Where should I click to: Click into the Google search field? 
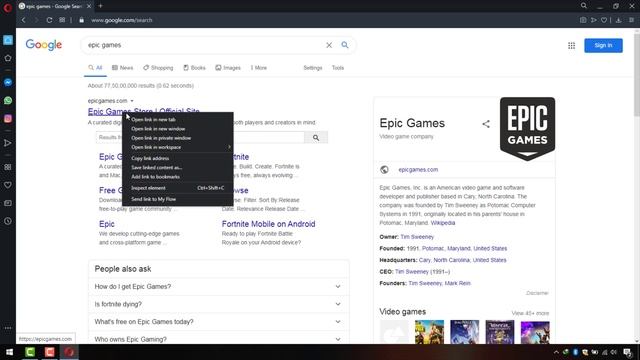(204, 45)
